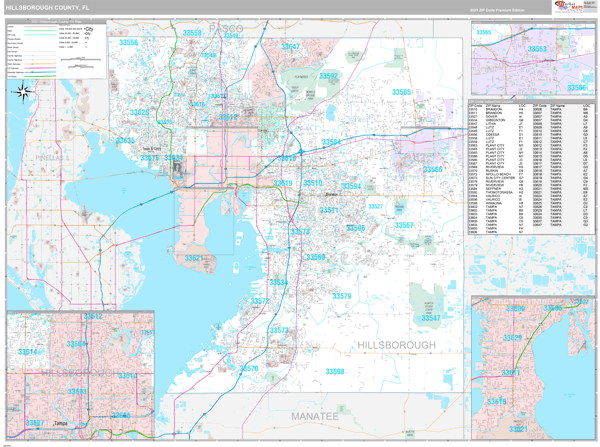
Task: Select ZIP code 33579 on the map
Action: tap(342, 296)
